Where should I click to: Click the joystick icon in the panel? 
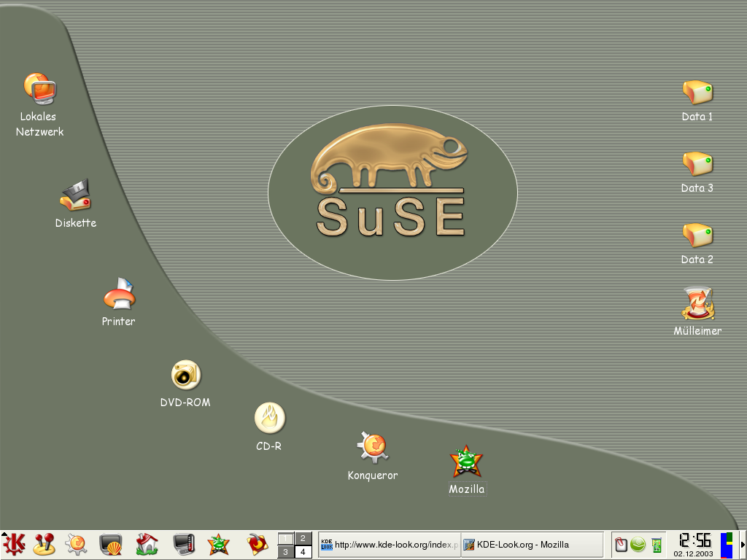click(44, 544)
